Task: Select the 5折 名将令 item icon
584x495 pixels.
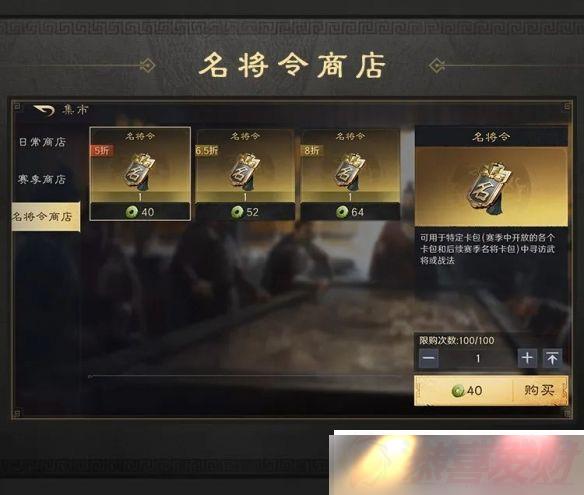Action: coord(140,172)
